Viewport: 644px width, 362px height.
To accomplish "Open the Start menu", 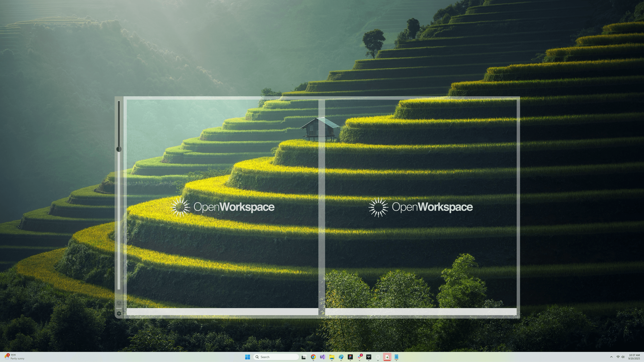I will pos(248,357).
